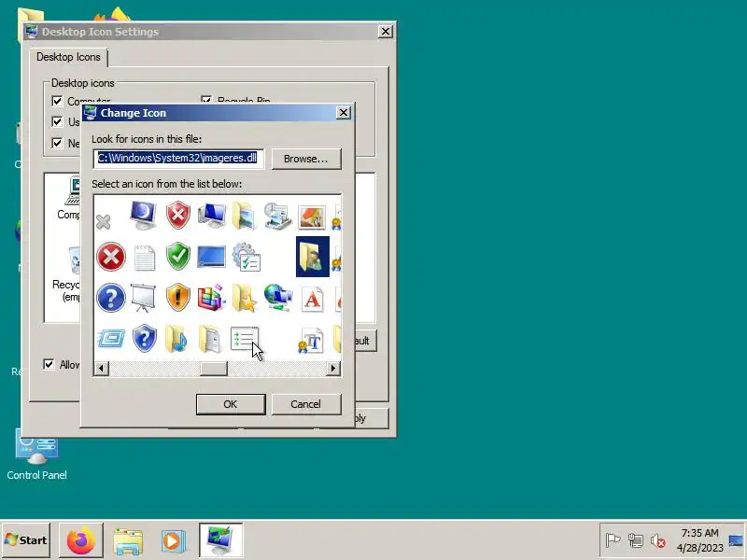Screen dimensions: 747x560
Task: Select the framed painting image icon
Action: [312, 217]
